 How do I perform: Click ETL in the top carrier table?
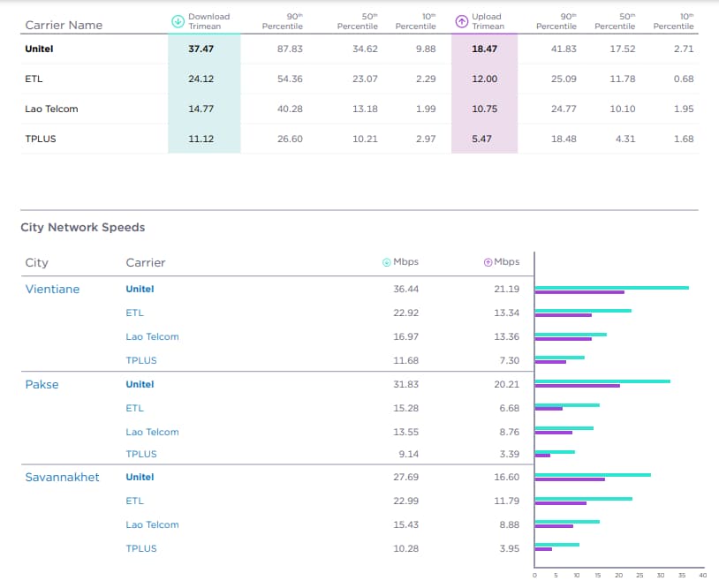click(34, 79)
